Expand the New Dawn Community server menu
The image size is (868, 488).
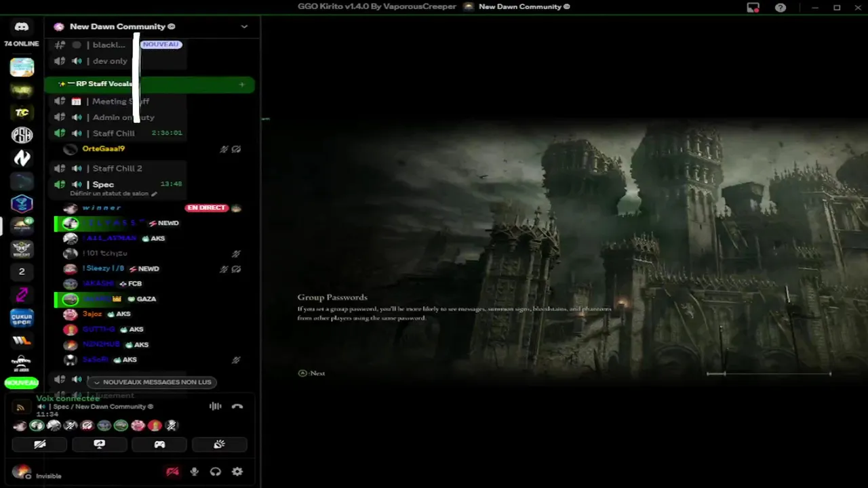244,26
